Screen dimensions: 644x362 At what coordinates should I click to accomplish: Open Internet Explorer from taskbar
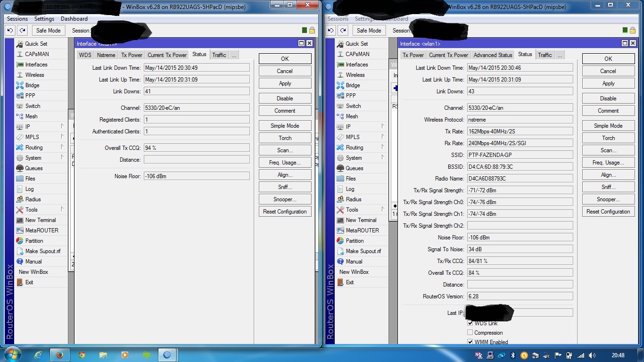coord(38,355)
